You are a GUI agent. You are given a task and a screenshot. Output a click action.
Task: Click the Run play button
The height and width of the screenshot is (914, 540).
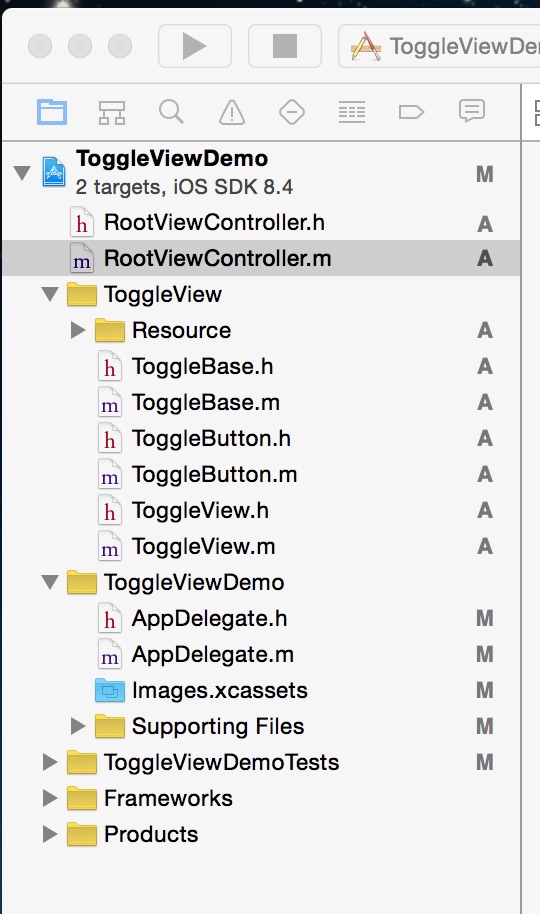195,46
